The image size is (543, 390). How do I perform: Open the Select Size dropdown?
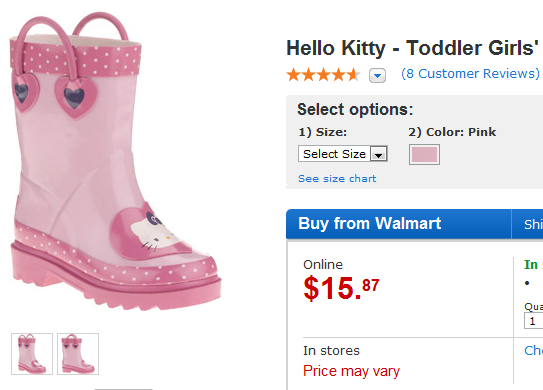pos(342,154)
